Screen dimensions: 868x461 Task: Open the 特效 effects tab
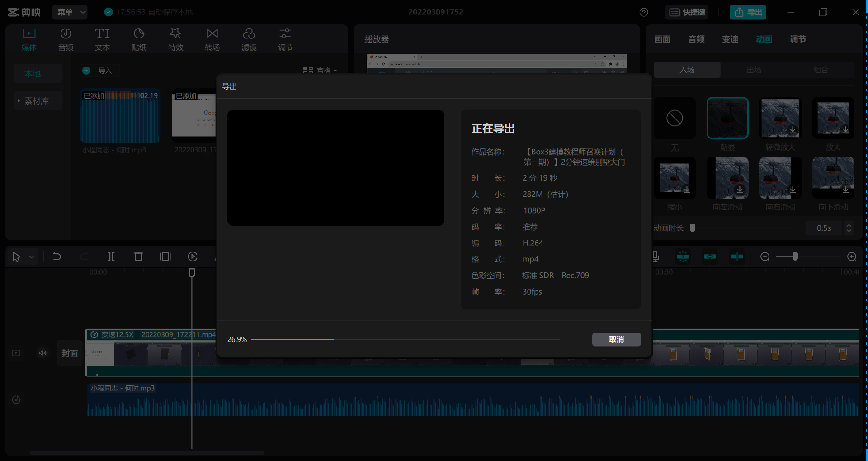point(175,39)
